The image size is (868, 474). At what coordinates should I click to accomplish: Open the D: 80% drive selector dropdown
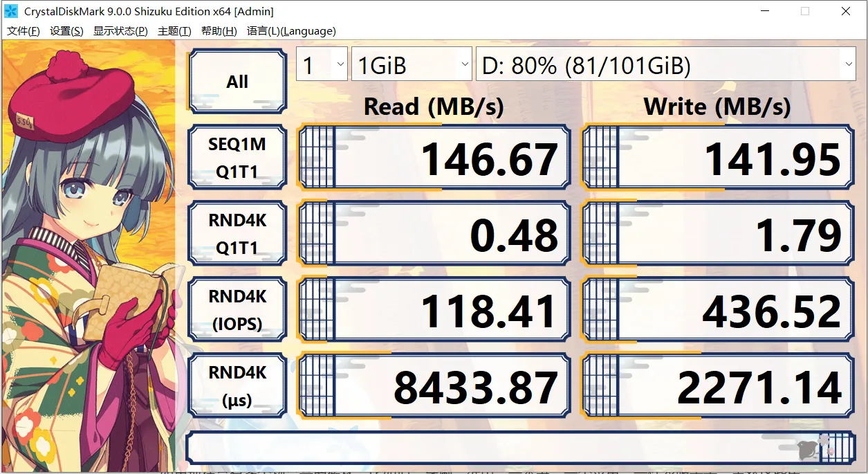click(667, 65)
